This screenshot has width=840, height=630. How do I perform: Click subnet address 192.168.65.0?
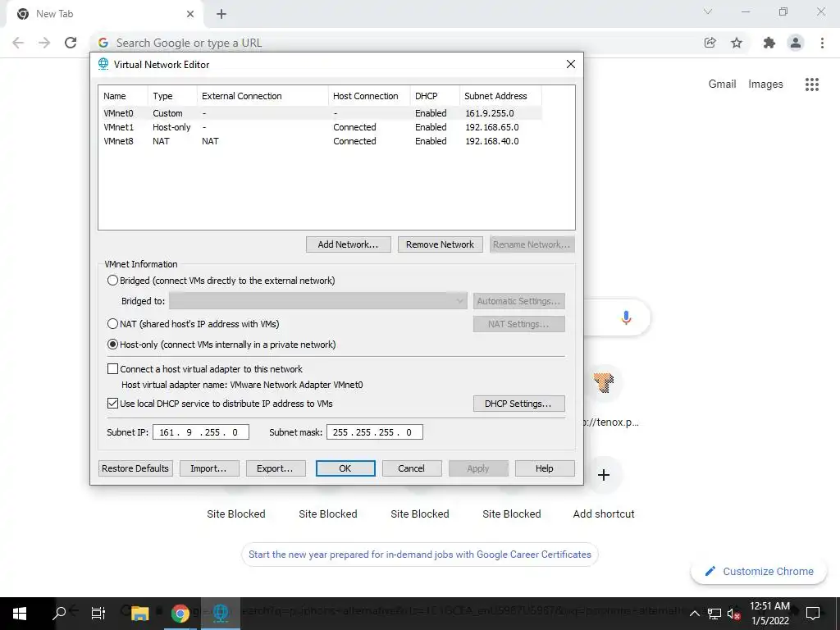(492, 127)
